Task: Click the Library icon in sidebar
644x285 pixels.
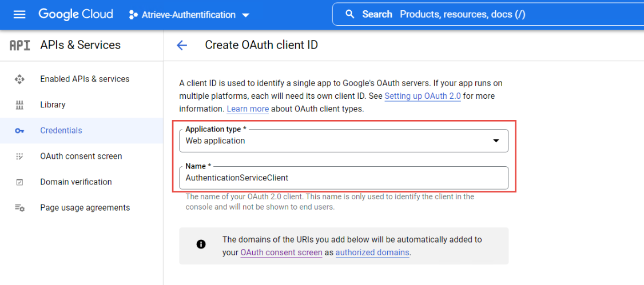Action: pos(19,105)
